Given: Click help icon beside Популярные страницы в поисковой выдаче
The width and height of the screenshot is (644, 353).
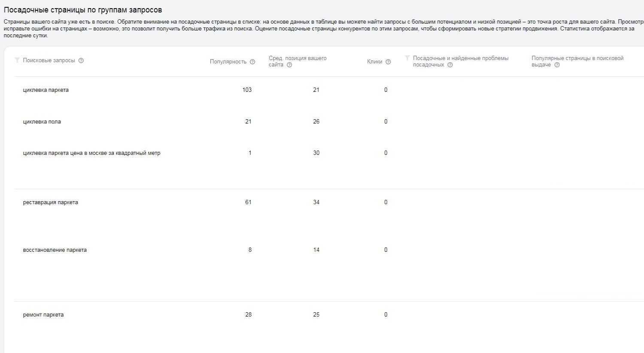Looking at the screenshot, I should pos(557,65).
